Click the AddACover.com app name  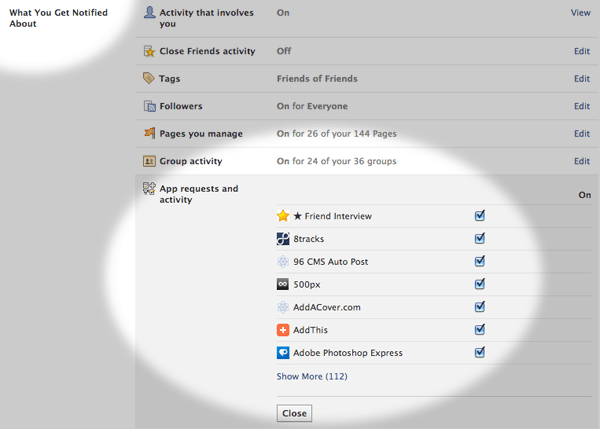click(327, 307)
